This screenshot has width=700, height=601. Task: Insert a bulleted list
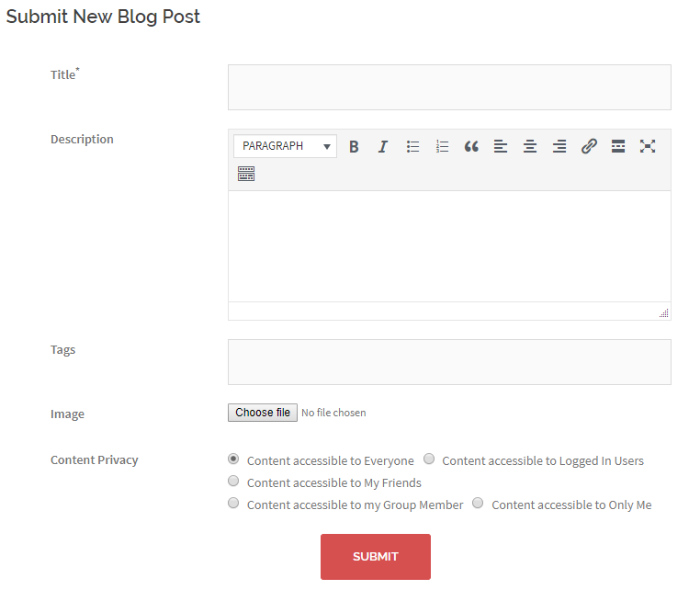[412, 146]
